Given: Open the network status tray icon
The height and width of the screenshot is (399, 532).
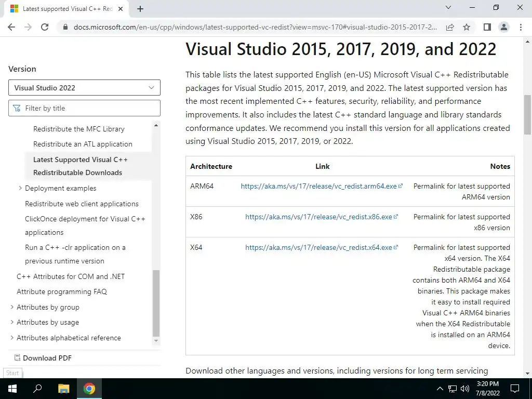Looking at the screenshot, I should click(453, 389).
